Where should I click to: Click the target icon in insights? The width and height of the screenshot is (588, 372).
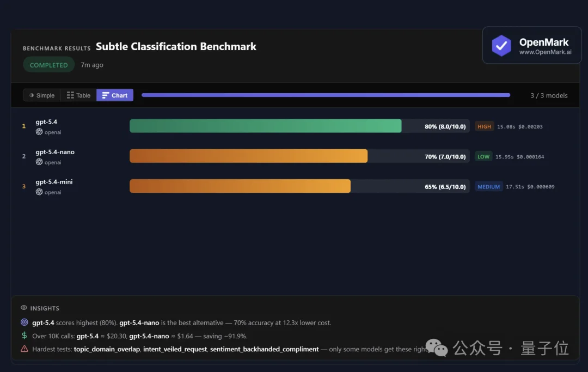point(24,322)
